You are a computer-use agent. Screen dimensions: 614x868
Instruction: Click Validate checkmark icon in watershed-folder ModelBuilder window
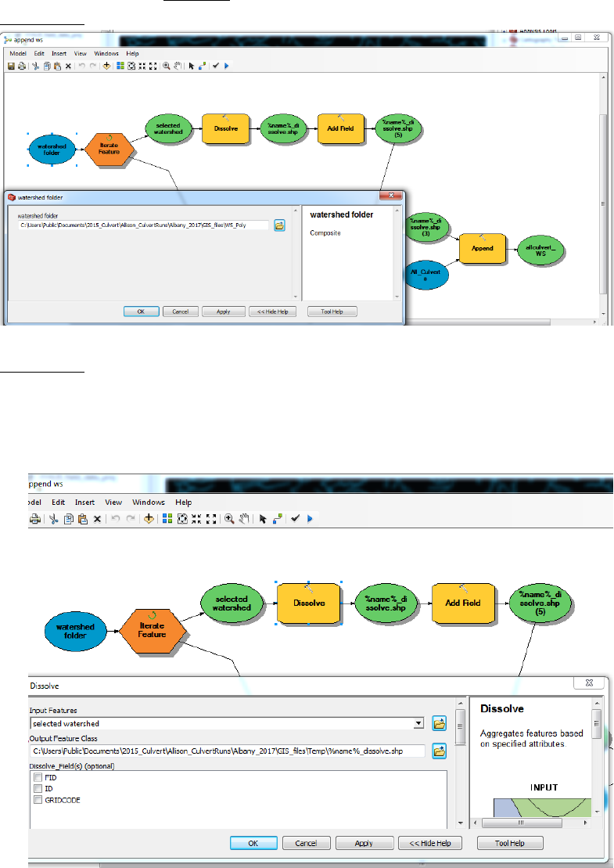[x=216, y=66]
